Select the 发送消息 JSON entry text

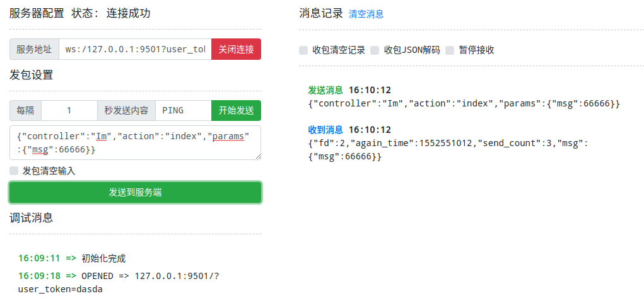coord(464,103)
